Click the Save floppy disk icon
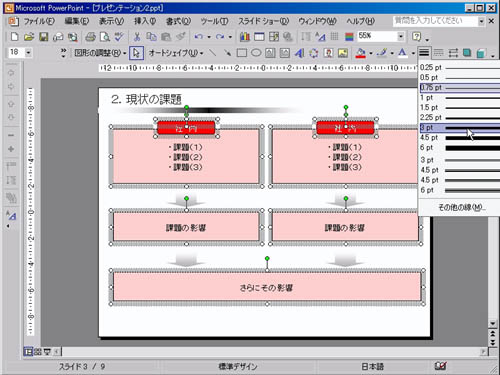Viewport: 500px width, 375px height. click(43, 37)
